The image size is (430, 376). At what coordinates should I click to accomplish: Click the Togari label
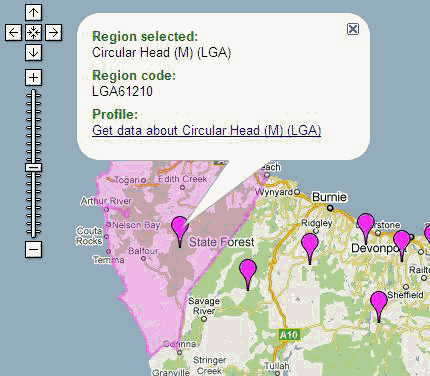[127, 180]
